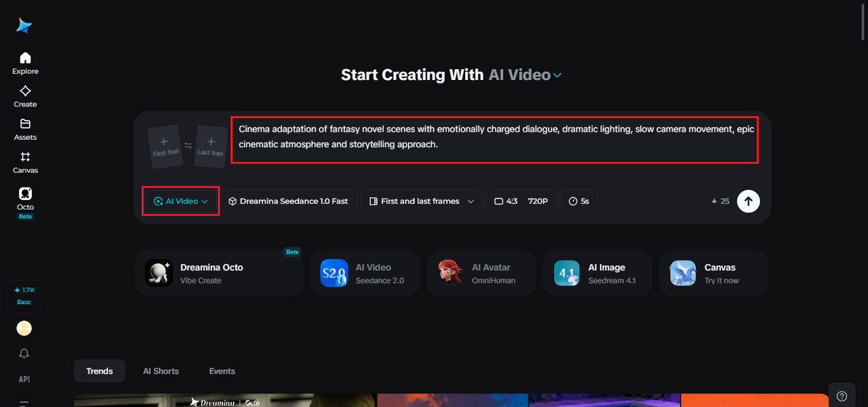
Task: Submit the prompt with the arrow button
Action: (749, 201)
